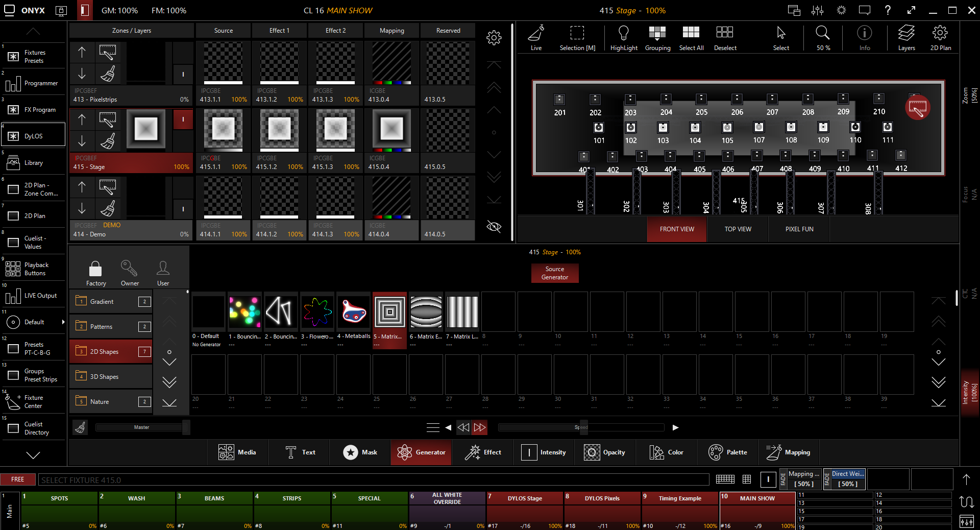Image resolution: width=980 pixels, height=530 pixels.
Task: Select the Owner key filter
Action: coord(129,273)
